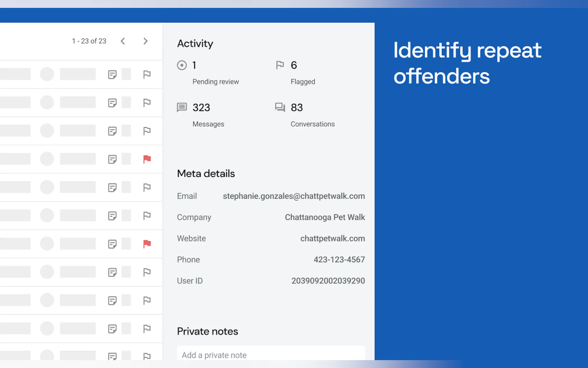Open the note icon in first row
This screenshot has height=368, width=588.
click(112, 74)
